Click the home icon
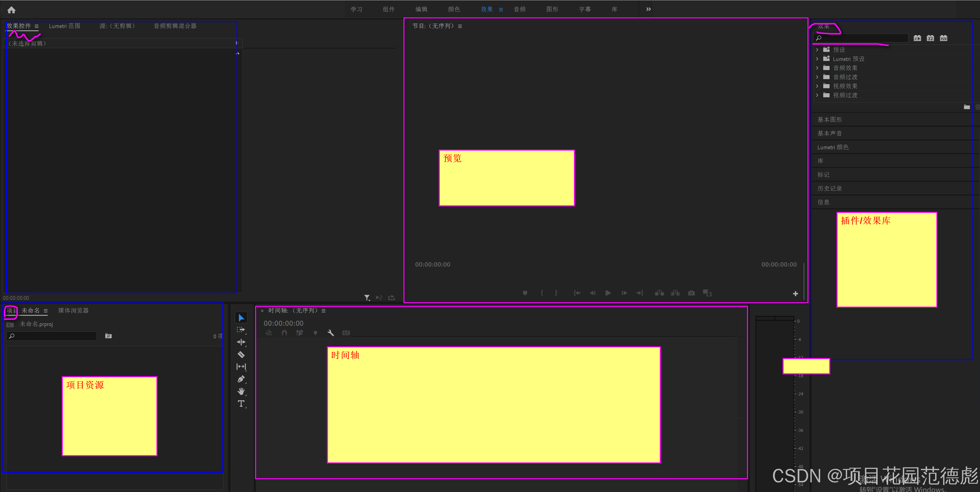This screenshot has width=980, height=492. pyautogui.click(x=11, y=10)
